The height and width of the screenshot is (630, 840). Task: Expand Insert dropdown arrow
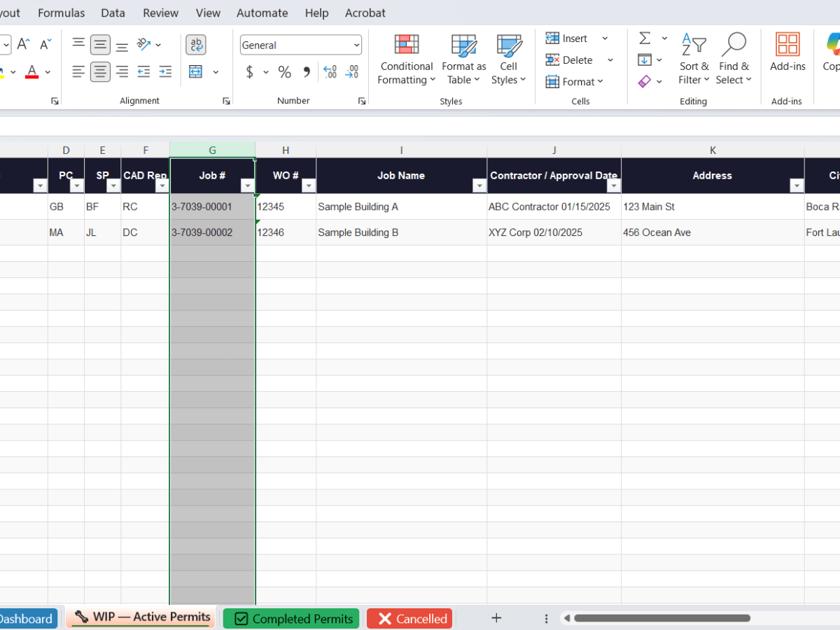click(605, 38)
